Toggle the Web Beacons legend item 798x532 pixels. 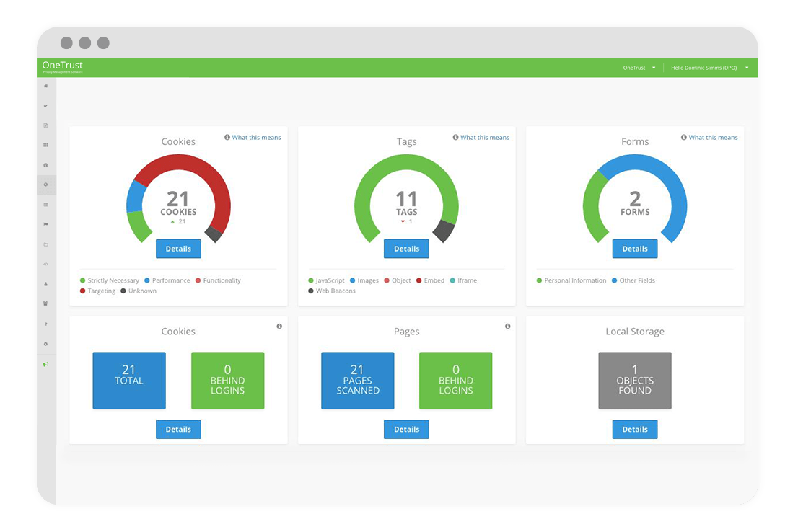(x=332, y=291)
